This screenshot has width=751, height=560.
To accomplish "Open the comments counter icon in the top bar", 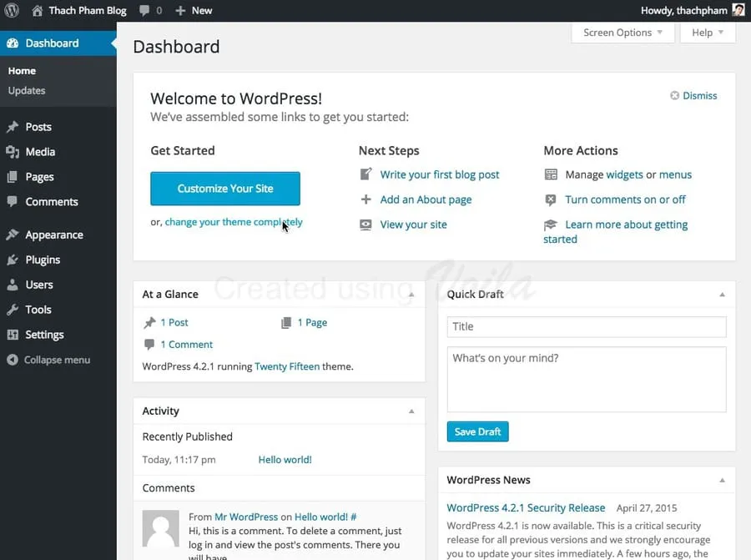I will (x=144, y=11).
